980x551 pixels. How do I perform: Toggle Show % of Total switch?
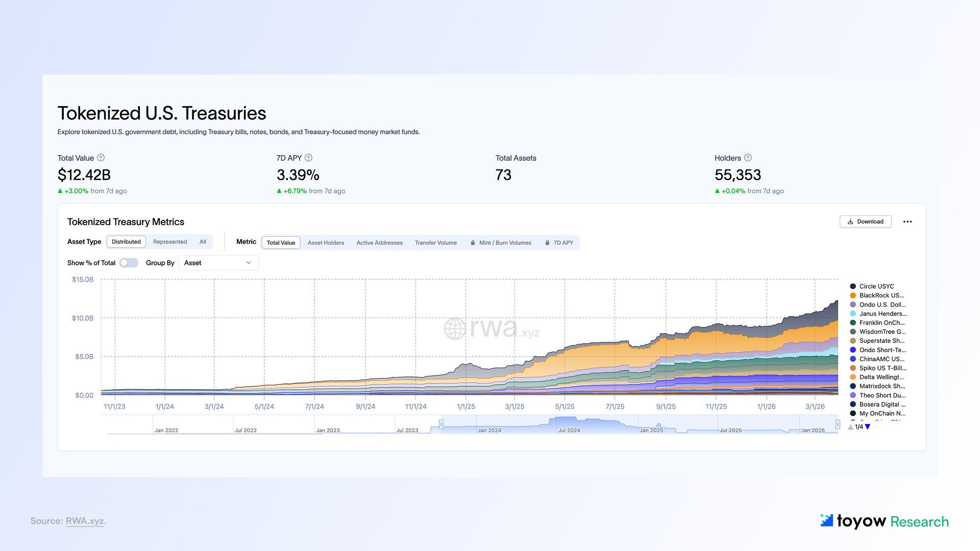[129, 263]
